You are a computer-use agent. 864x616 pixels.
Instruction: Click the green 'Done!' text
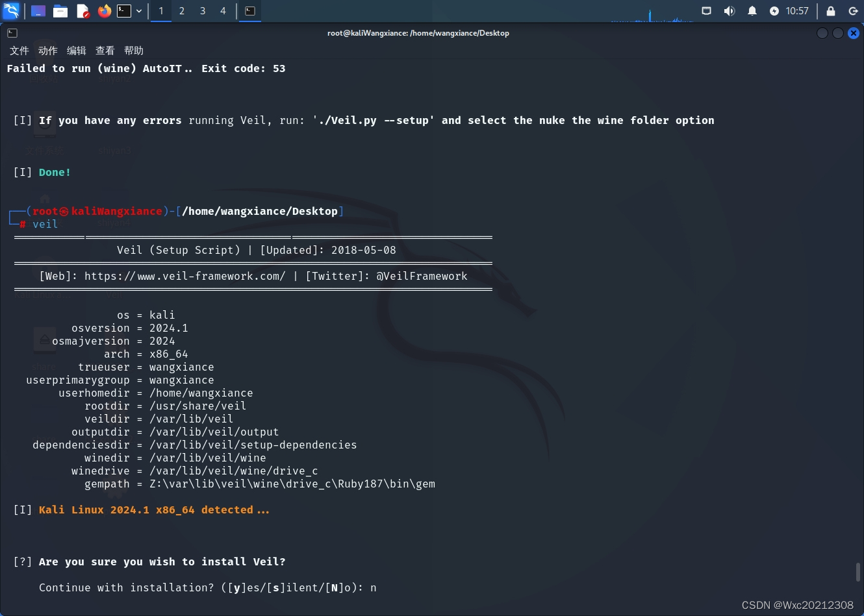[55, 172]
